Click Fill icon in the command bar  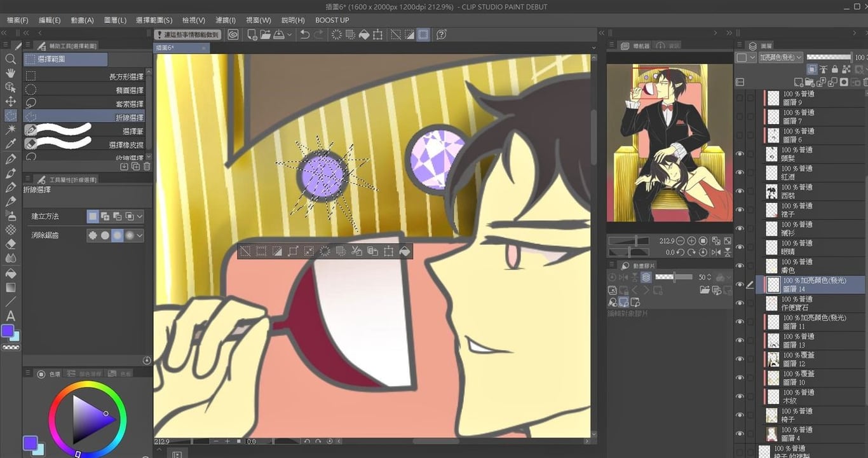coord(365,34)
